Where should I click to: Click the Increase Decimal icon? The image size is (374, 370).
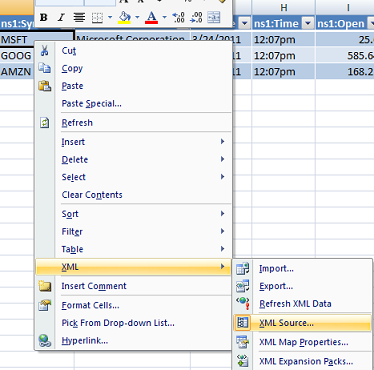click(178, 17)
